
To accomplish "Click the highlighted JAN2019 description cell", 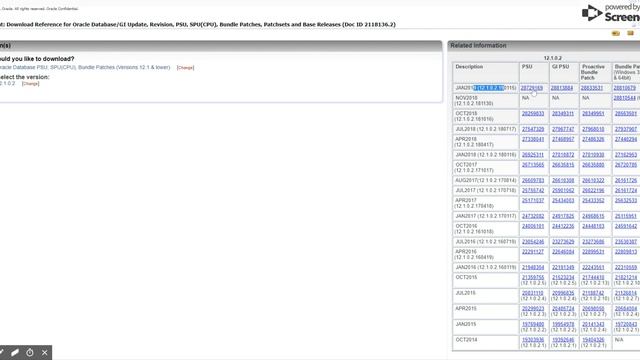I will click(x=486, y=88).
